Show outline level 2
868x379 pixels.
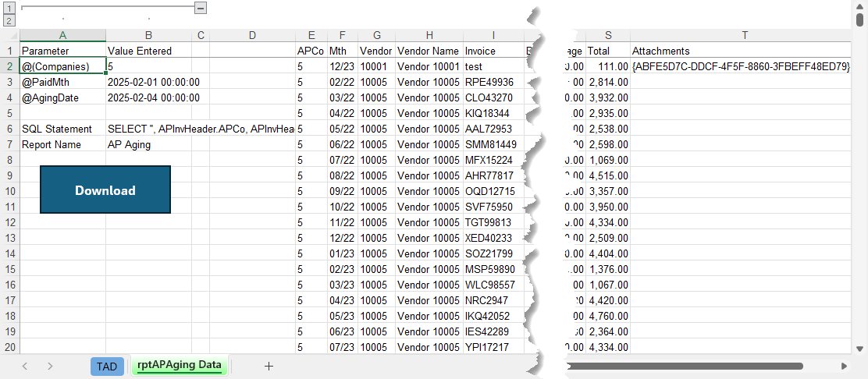[9, 20]
